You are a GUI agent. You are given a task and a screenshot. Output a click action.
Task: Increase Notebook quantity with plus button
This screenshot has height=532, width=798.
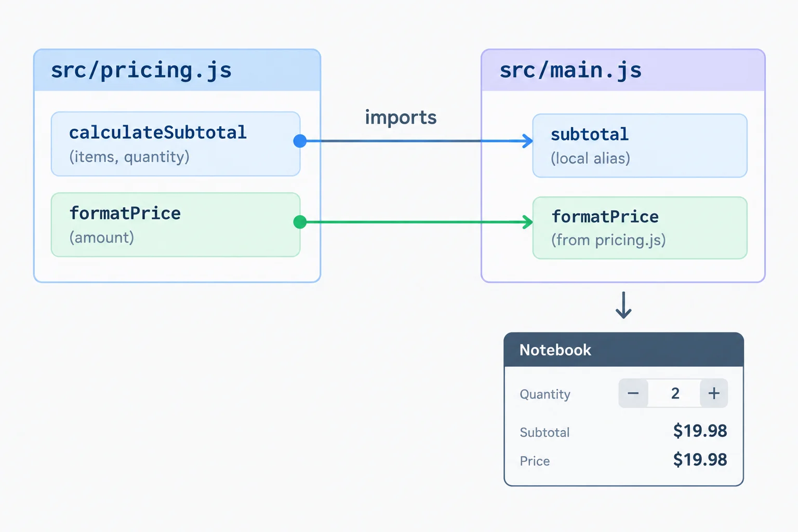click(714, 393)
